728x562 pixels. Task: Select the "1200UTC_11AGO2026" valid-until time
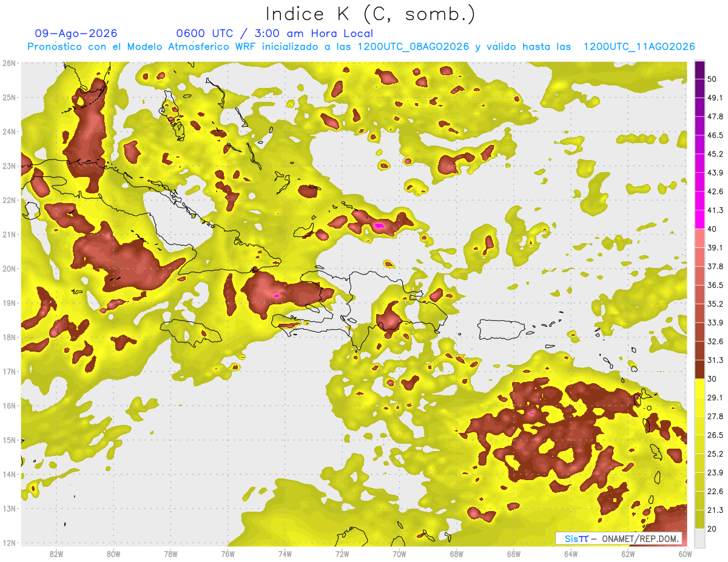(x=639, y=47)
